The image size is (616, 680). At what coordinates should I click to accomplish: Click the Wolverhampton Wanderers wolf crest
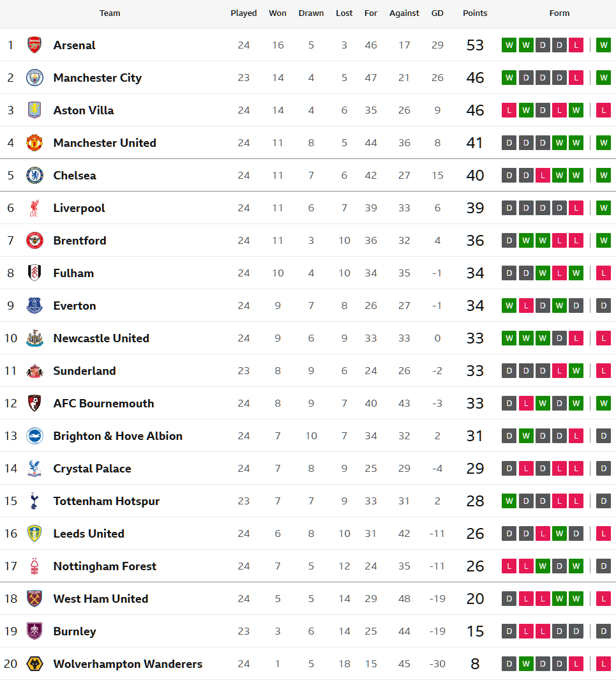coord(34,664)
